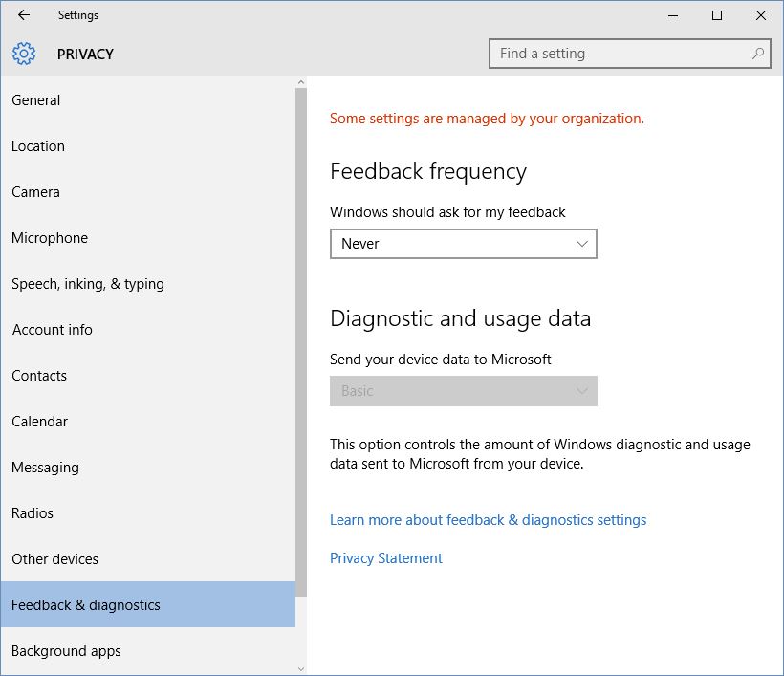Open General privacy settings

coord(36,99)
